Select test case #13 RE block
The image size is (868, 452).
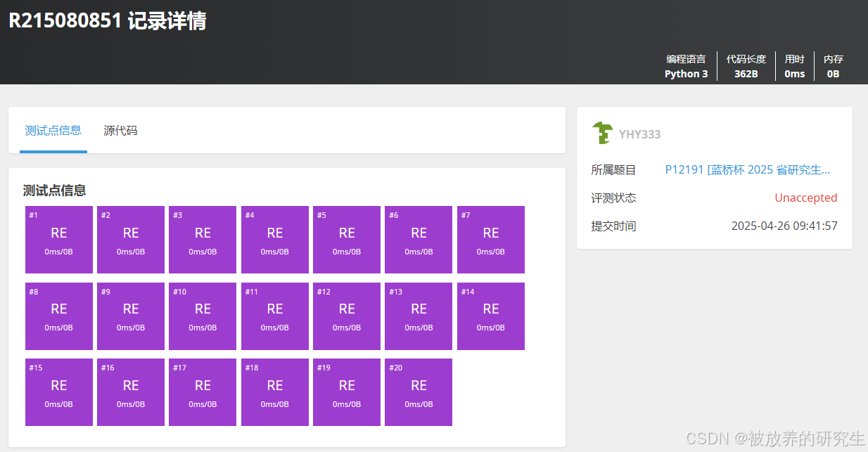coord(419,316)
